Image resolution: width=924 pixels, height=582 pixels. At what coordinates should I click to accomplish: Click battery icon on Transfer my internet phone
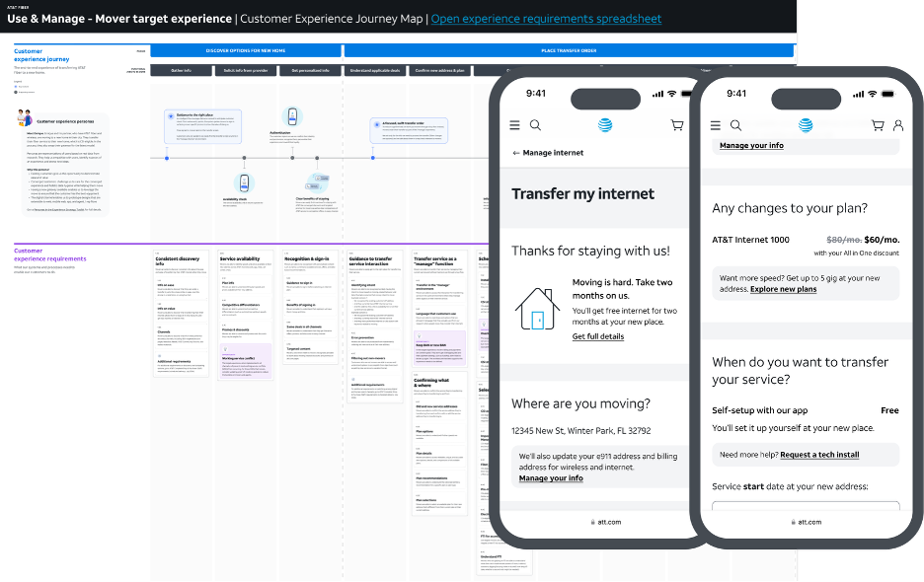point(686,94)
